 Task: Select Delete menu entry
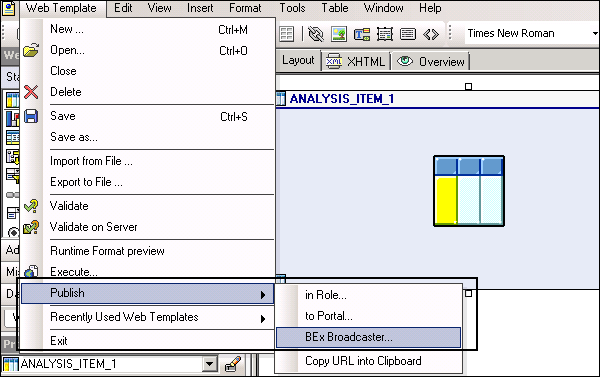(148, 92)
